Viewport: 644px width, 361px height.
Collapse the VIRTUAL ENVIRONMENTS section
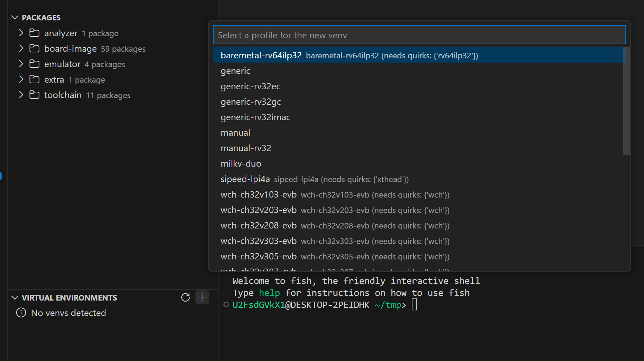[15, 298]
